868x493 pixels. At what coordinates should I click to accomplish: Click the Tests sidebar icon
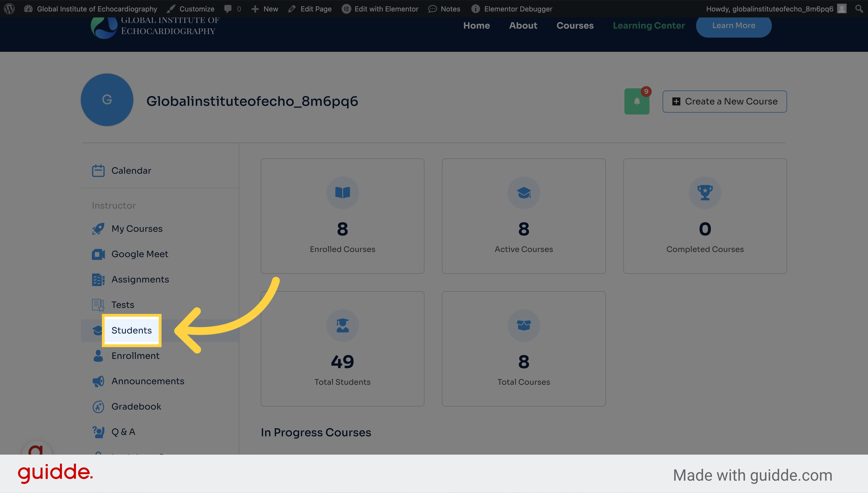[x=98, y=305]
